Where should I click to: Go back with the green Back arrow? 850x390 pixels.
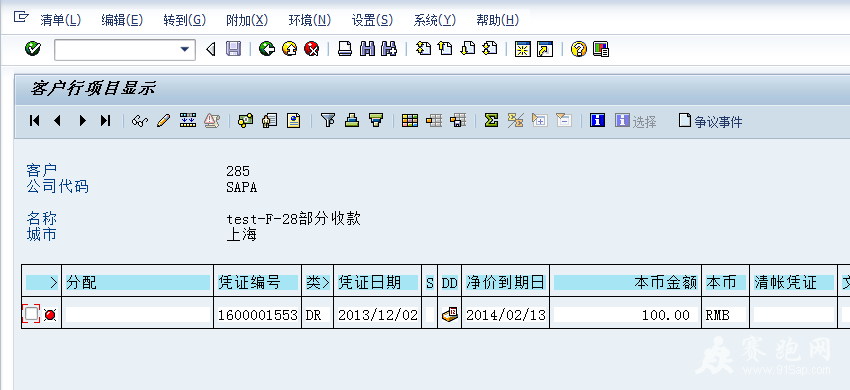click(267, 49)
